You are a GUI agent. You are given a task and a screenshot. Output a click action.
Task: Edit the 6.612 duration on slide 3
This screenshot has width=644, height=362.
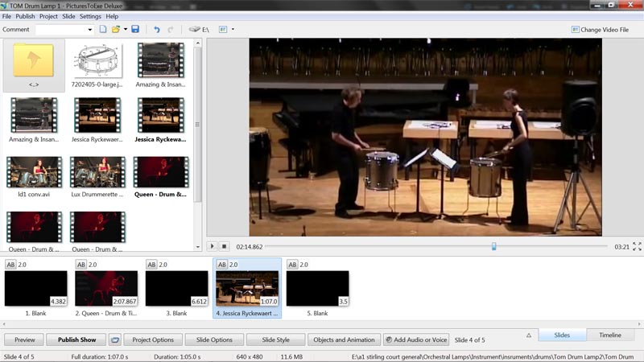(199, 301)
